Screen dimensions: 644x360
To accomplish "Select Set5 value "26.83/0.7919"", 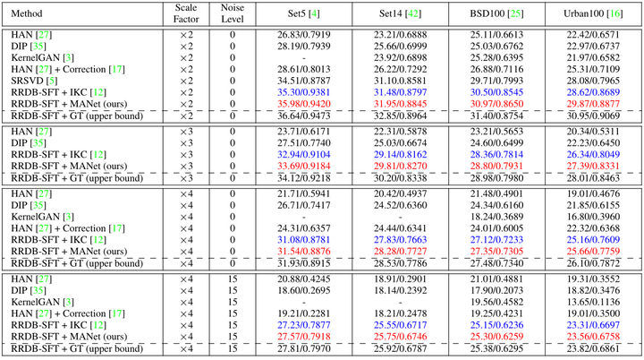I will click(x=304, y=35).
